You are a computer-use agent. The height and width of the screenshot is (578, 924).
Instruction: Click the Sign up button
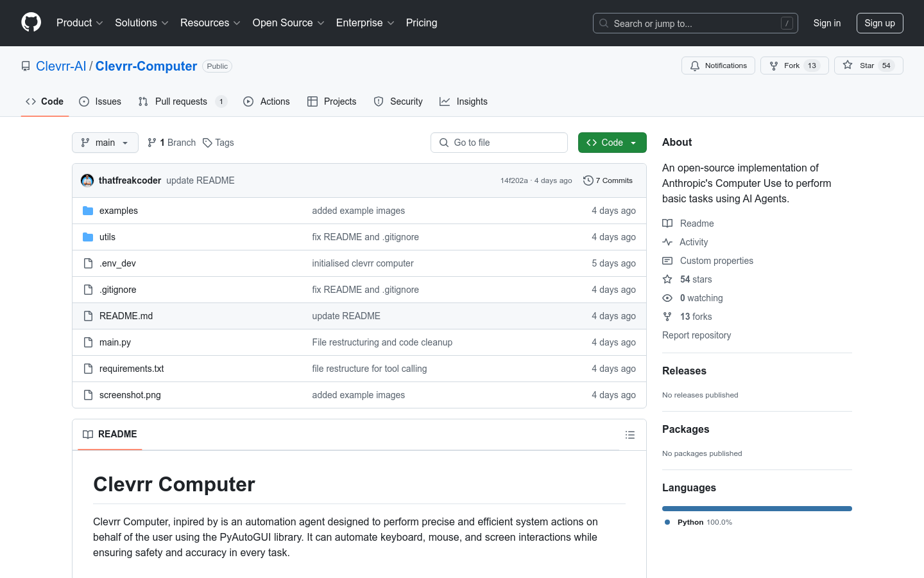[880, 23]
